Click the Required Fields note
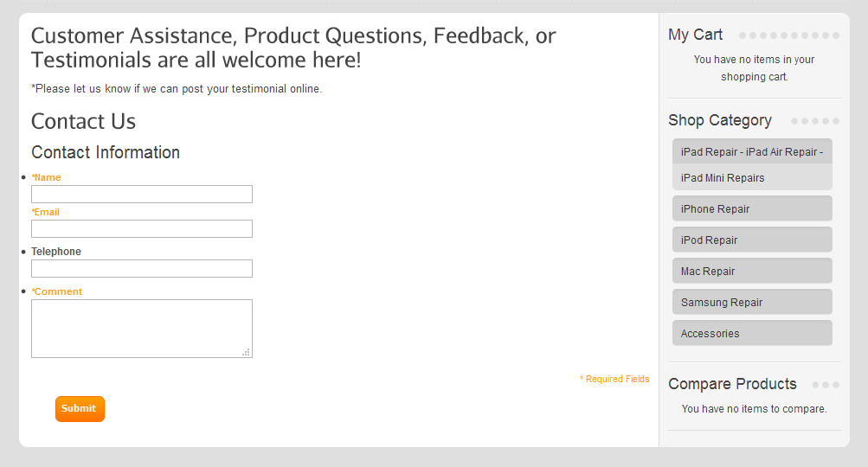Screen dimensions: 868x467 (x=614, y=379)
